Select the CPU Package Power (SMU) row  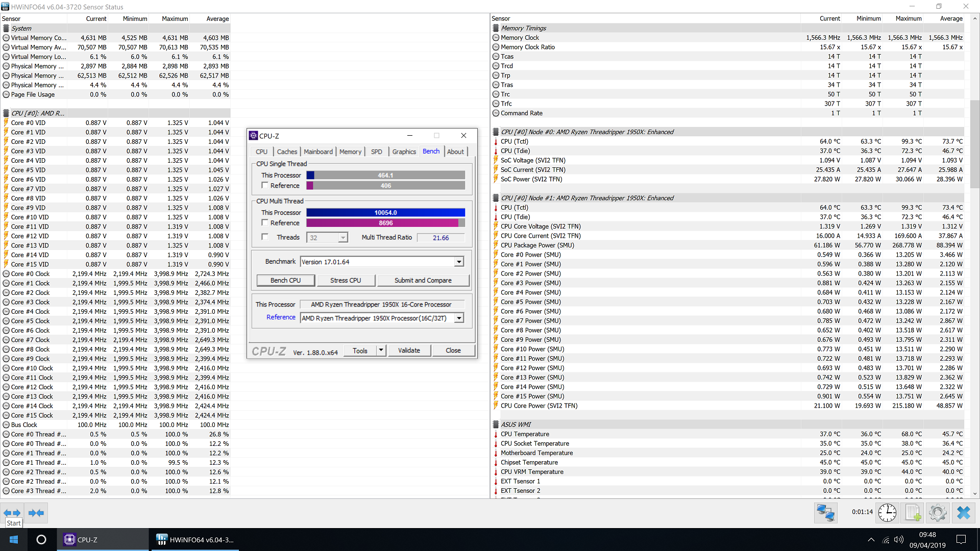[x=729, y=245]
